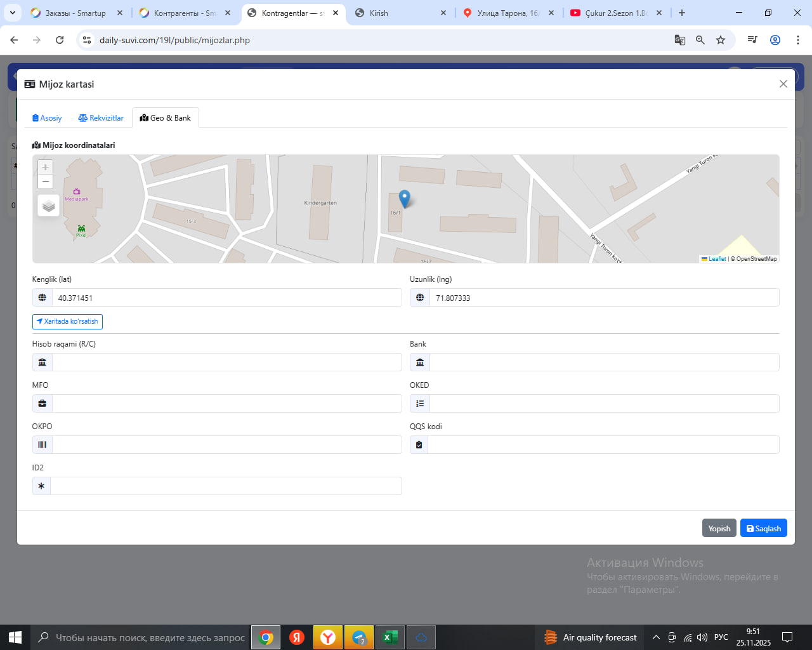
Task: Zoom out on the map
Action: 45,182
